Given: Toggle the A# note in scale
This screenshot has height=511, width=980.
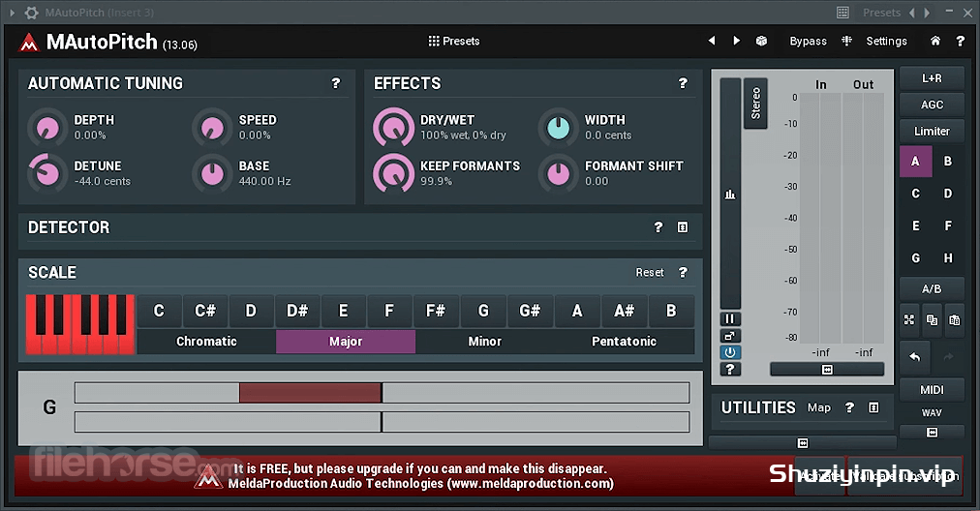Looking at the screenshot, I should pos(624,311).
